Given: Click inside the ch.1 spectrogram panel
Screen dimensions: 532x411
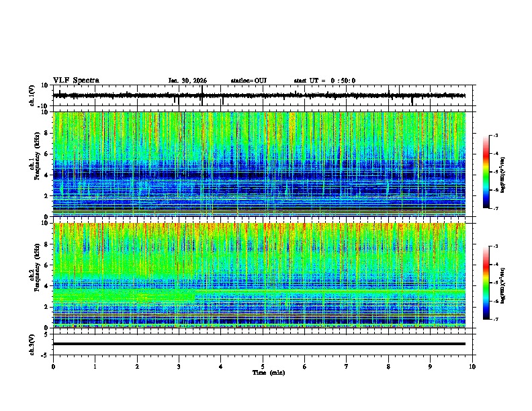Looking at the screenshot, I should coord(259,164).
